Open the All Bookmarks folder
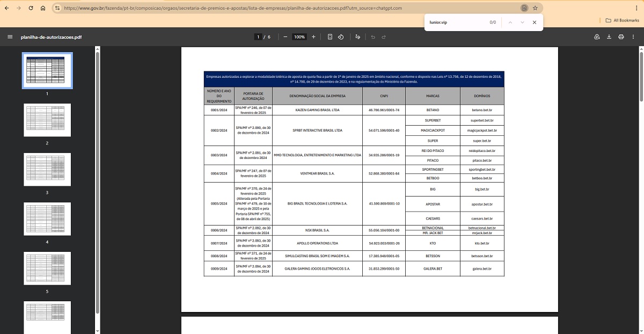This screenshot has width=644, height=334. [x=623, y=20]
